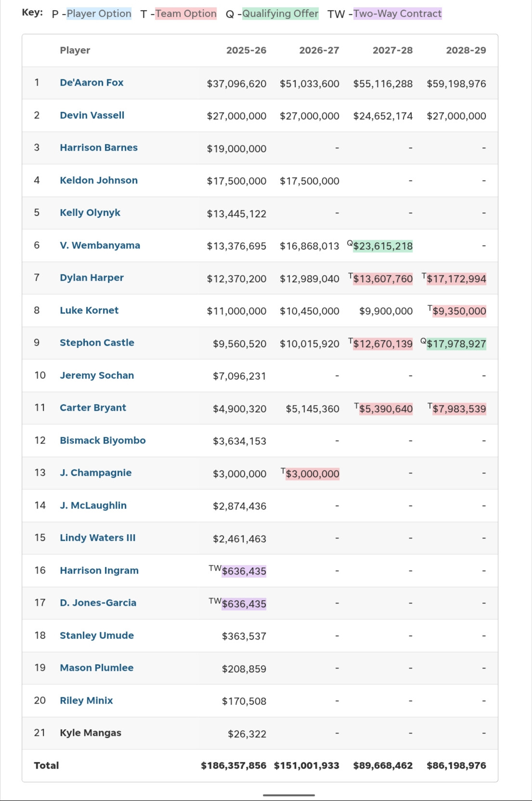Open Dylan Harper's profile link

coord(91,278)
